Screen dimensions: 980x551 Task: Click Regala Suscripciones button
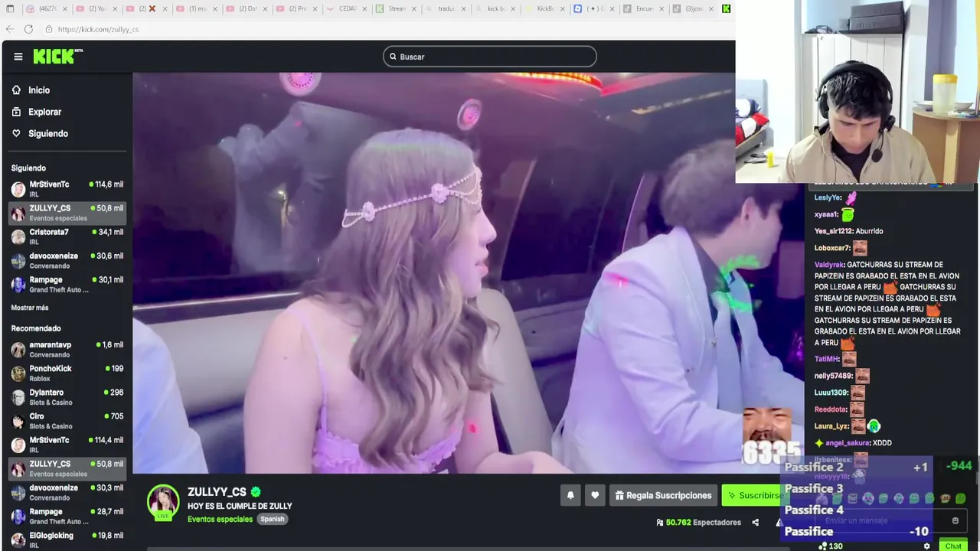(x=663, y=495)
